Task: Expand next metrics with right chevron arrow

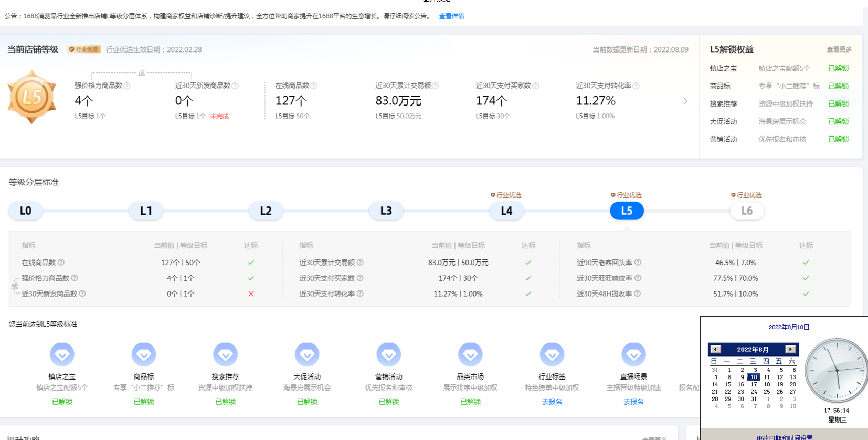Action: [x=685, y=101]
